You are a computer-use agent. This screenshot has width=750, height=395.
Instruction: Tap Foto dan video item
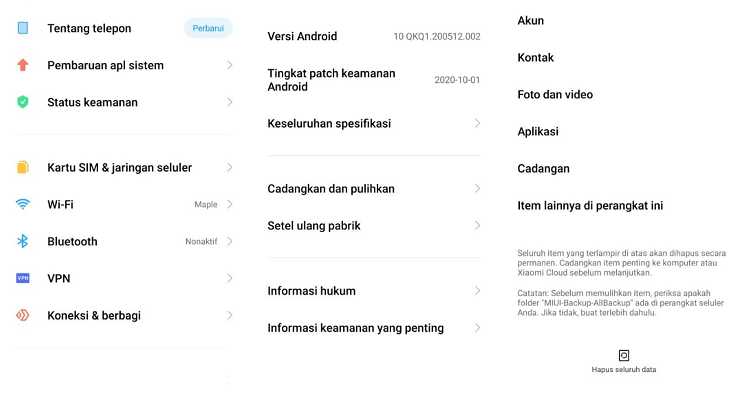[x=555, y=95]
